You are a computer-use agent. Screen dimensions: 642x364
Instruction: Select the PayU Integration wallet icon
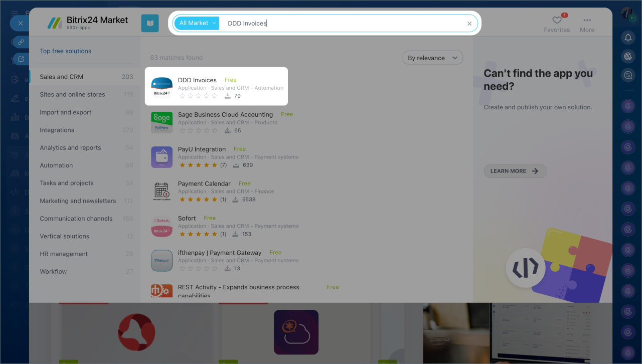[162, 157]
